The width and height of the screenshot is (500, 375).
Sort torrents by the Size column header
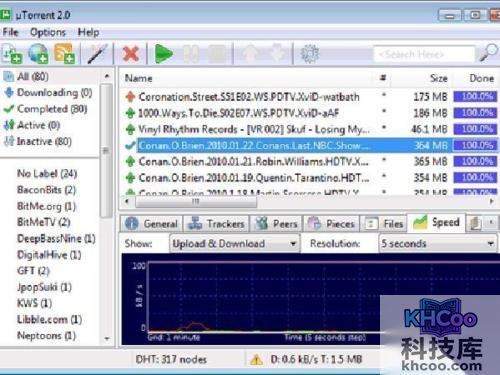420,78
